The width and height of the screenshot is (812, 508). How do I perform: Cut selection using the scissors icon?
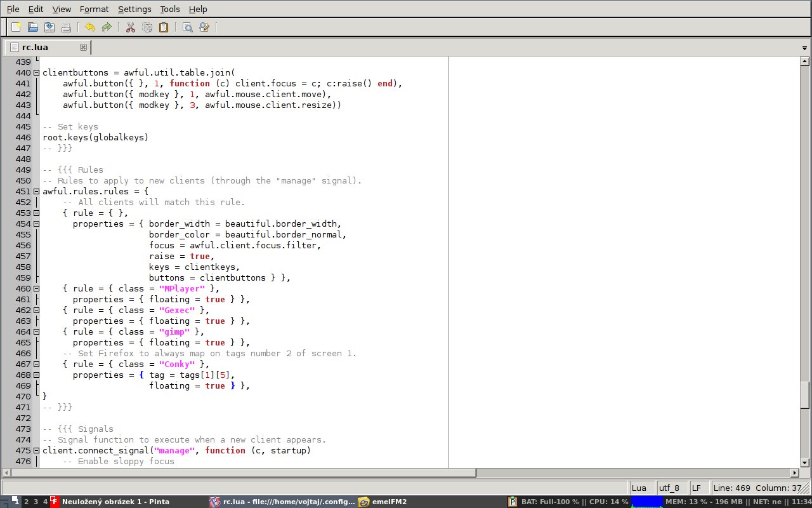coord(131,27)
